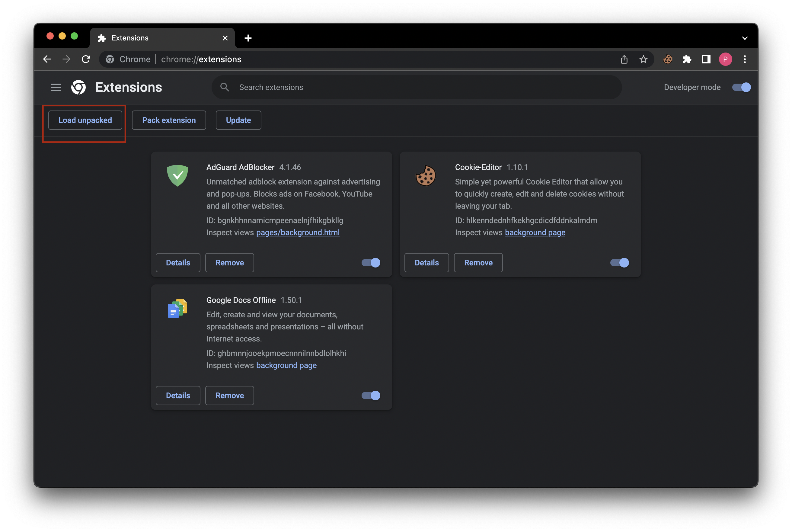Turn off the AdGuard AdBlocker extension

click(x=370, y=262)
